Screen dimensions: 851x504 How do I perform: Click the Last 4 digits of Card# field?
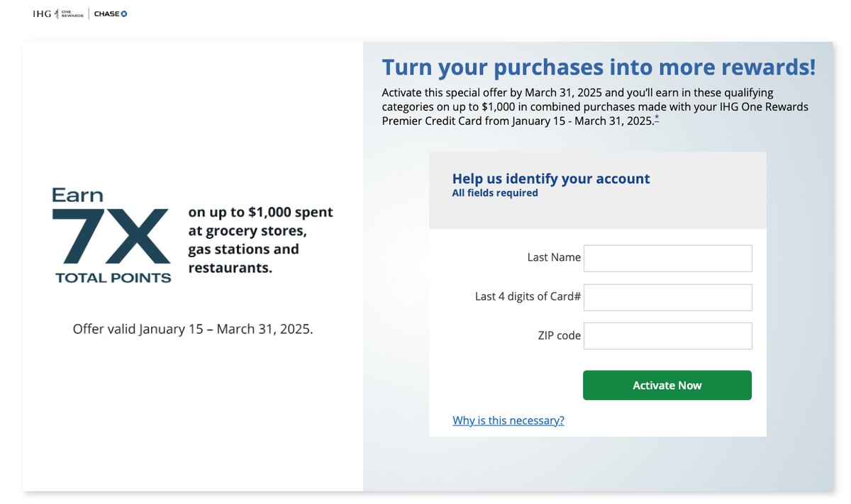(x=667, y=297)
